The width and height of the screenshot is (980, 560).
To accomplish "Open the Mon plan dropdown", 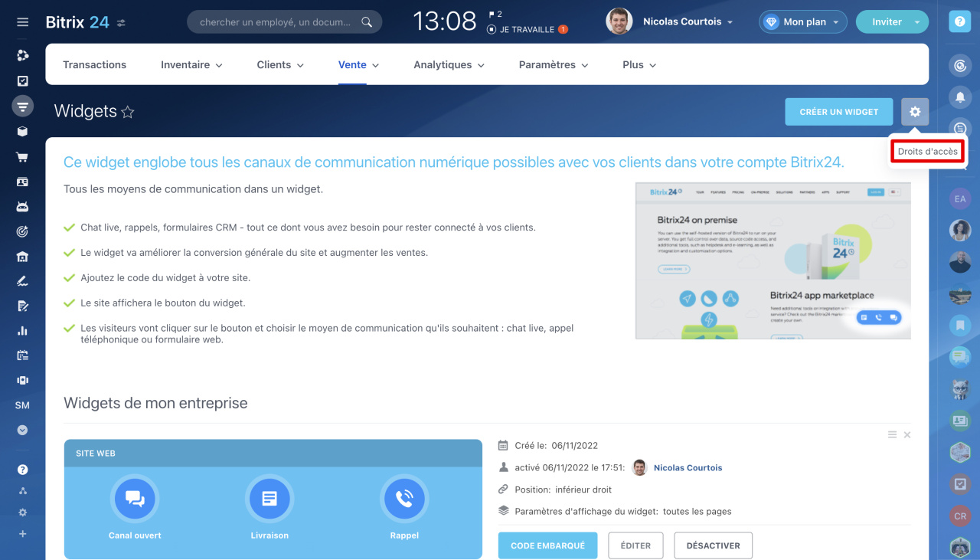I will click(x=803, y=22).
